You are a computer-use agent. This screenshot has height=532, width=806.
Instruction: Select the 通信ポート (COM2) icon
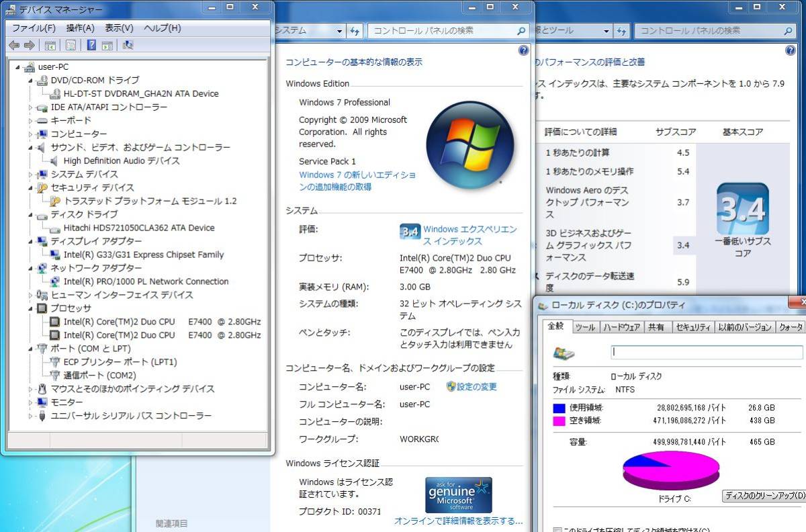(x=55, y=375)
